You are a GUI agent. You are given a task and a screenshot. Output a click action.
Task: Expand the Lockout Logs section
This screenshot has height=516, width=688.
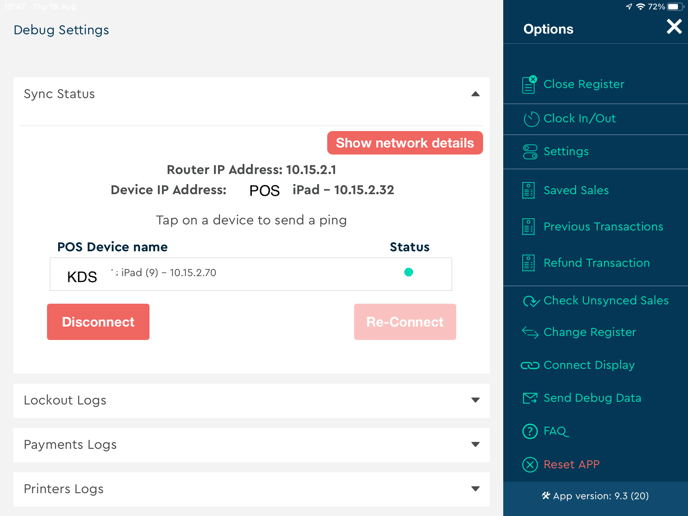point(475,400)
